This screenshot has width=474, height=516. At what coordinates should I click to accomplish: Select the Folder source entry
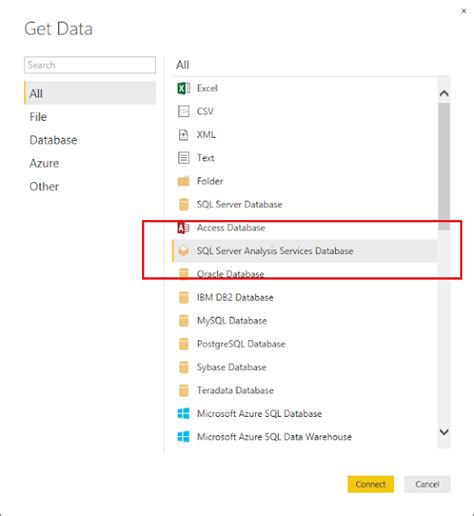click(x=305, y=181)
